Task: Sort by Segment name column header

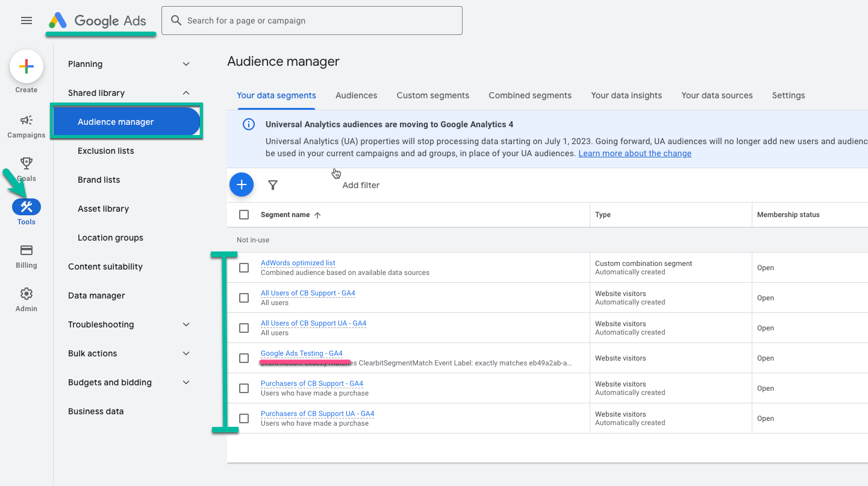Action: coord(286,215)
